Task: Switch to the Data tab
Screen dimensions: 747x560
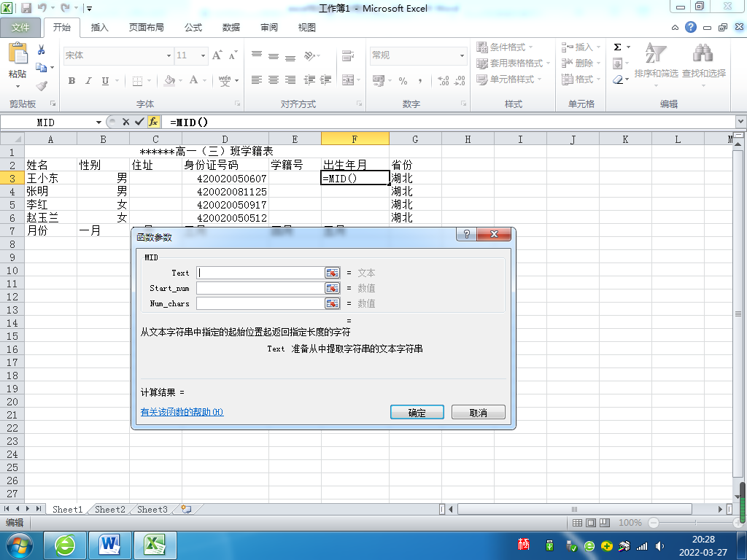Action: (231, 27)
